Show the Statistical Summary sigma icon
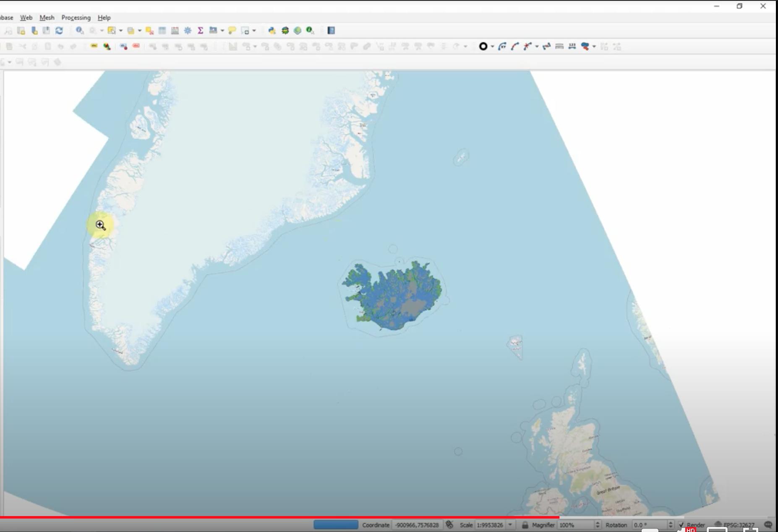This screenshot has height=532, width=778. (201, 30)
